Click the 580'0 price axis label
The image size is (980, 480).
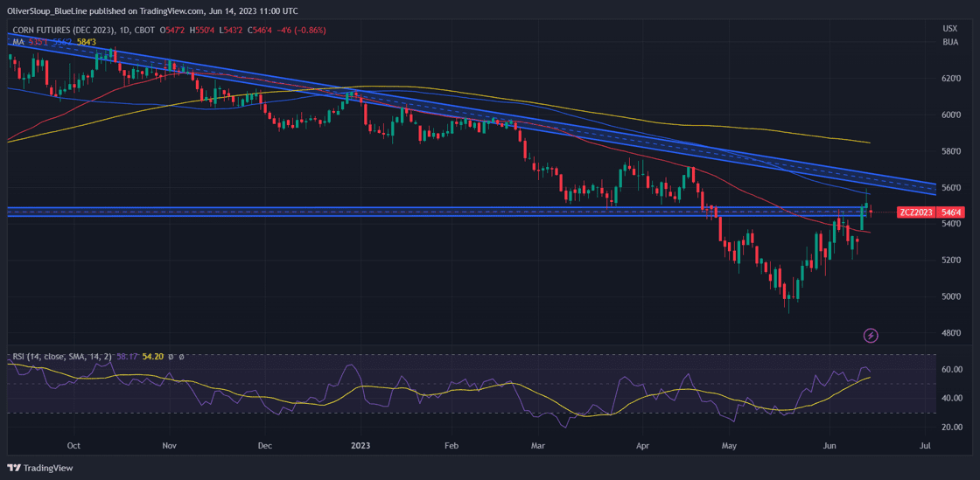[x=951, y=151]
